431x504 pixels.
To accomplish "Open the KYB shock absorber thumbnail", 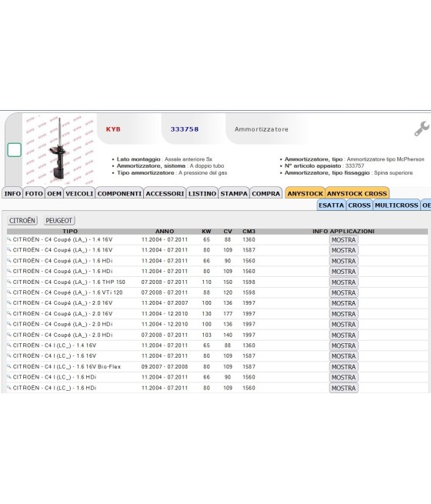I will point(60,149).
